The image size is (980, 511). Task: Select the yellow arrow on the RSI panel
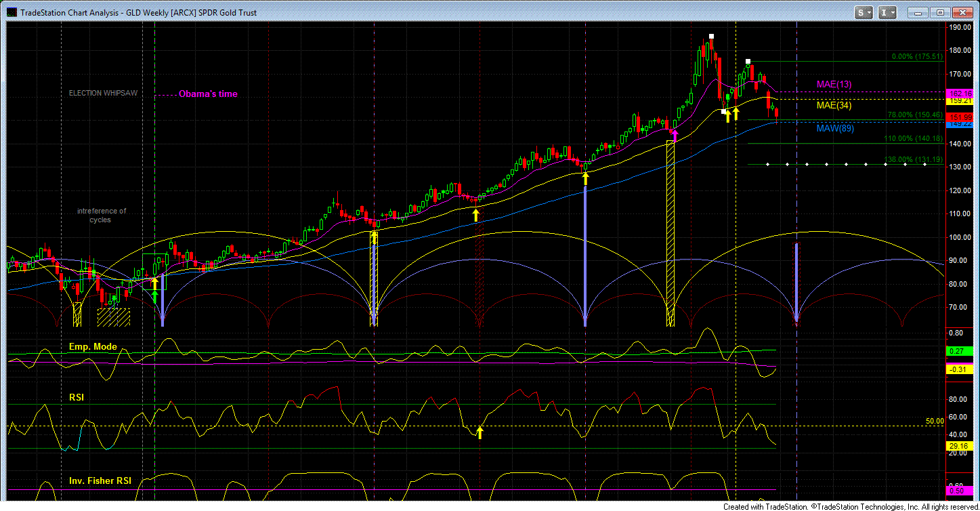click(x=480, y=432)
